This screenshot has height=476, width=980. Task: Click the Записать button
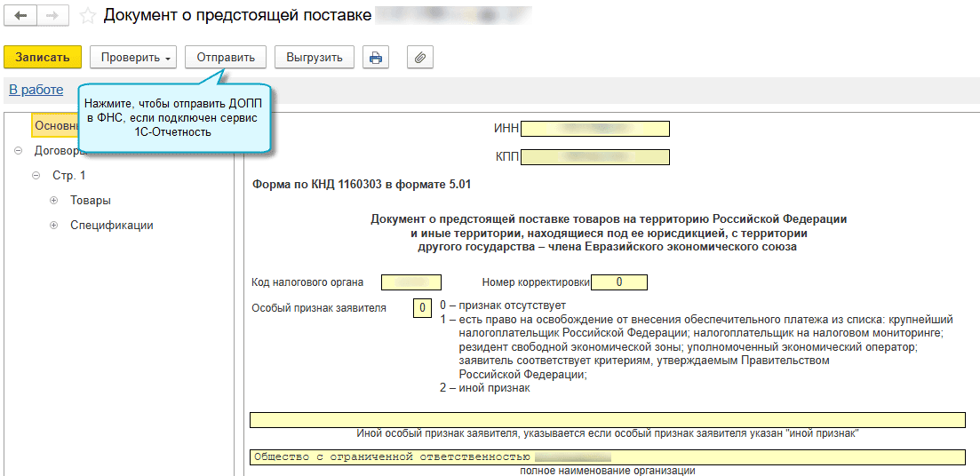[43, 58]
